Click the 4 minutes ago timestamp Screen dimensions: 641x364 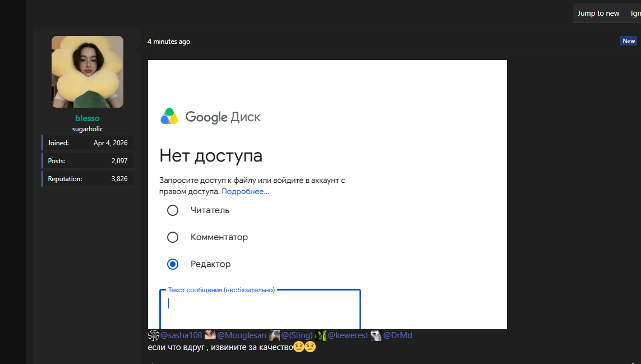[x=169, y=42]
